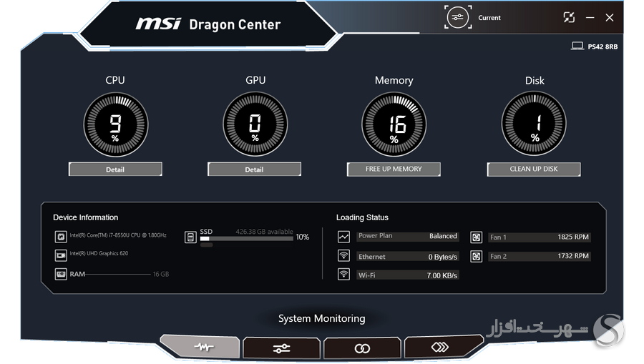Click the 426.38 GB available text
Image resolution: width=644 pixels, height=364 pixels.
264,232
